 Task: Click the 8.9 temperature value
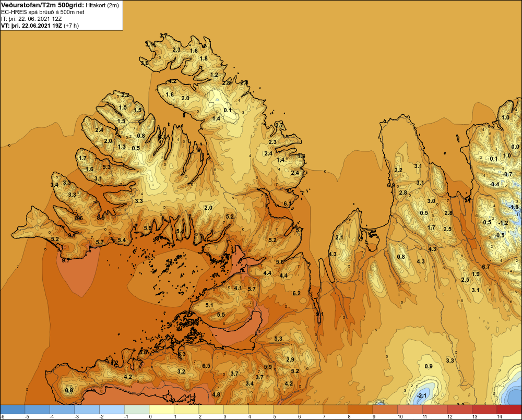click(101, 218)
